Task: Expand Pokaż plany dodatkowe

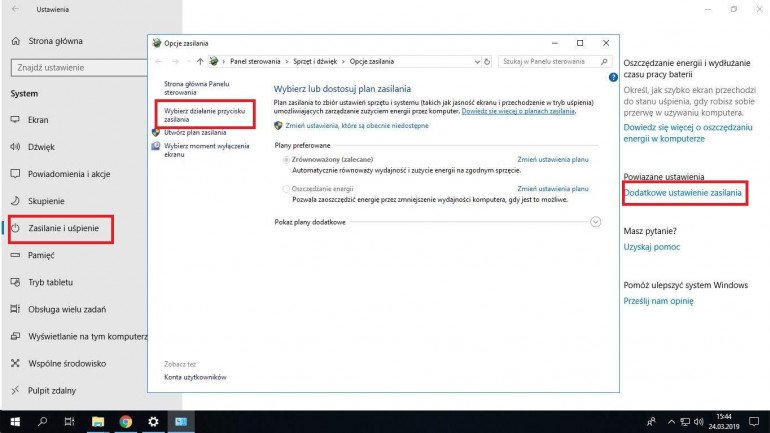Action: coord(595,222)
